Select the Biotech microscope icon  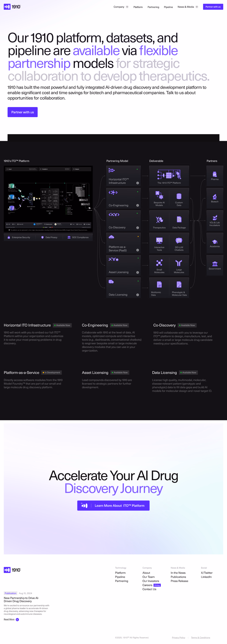[215, 197]
